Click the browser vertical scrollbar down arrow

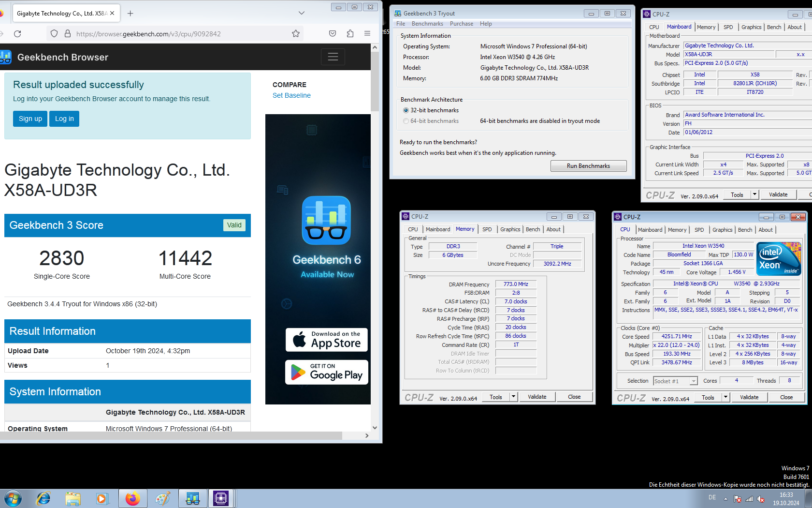tap(375, 428)
